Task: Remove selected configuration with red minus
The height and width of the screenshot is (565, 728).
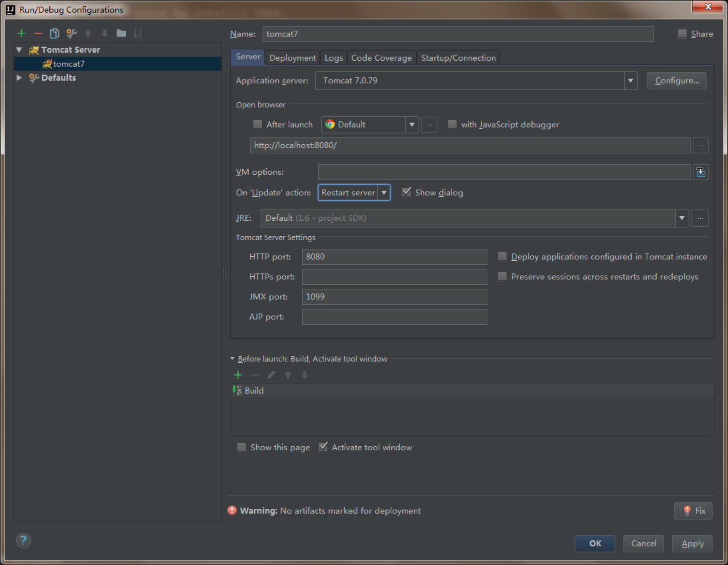Action: click(x=38, y=33)
